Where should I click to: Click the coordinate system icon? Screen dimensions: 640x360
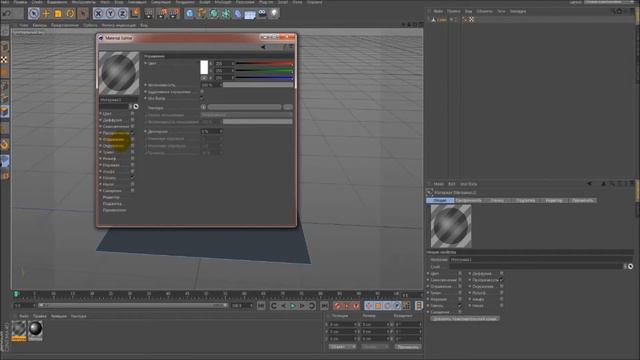[x=135, y=13]
